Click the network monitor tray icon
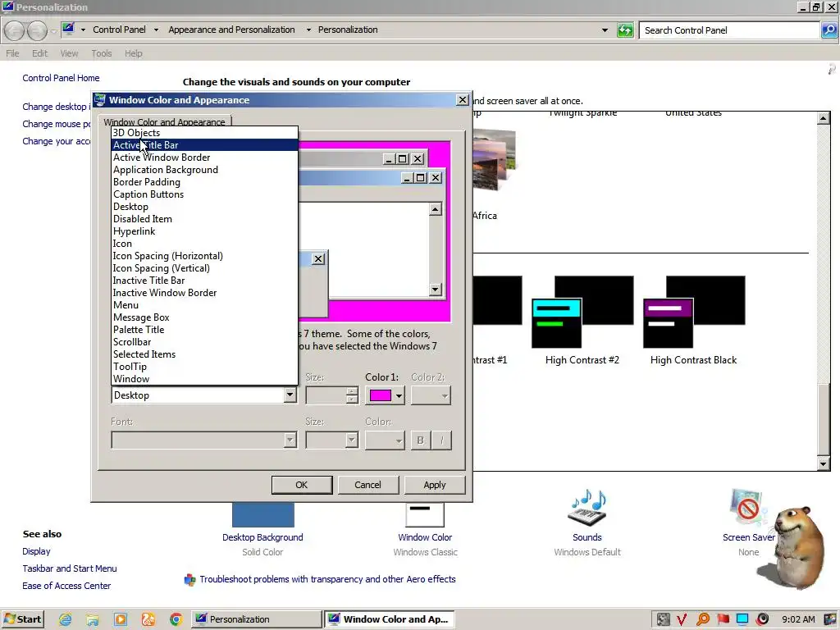 click(x=742, y=619)
